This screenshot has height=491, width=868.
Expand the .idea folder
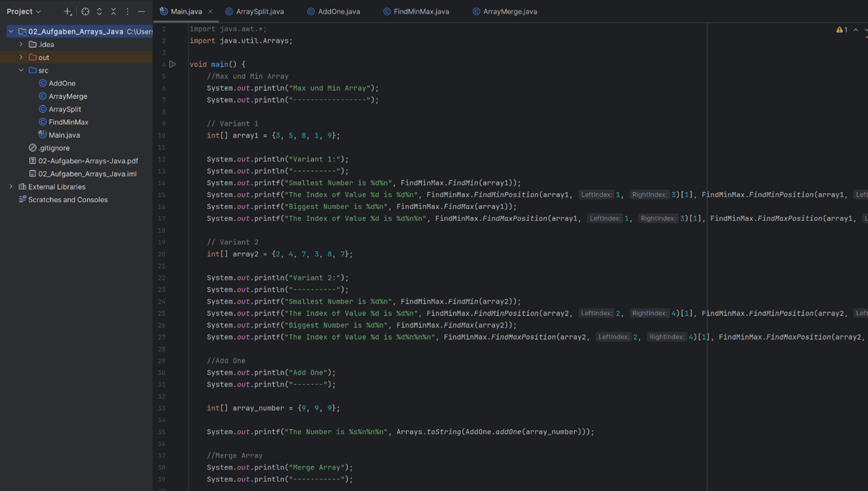[x=21, y=44]
